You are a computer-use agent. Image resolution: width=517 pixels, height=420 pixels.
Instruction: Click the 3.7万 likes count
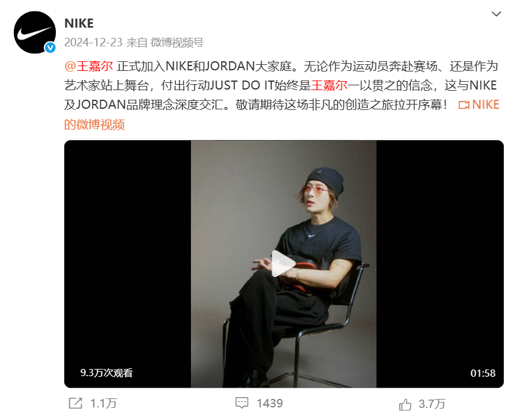(x=432, y=404)
